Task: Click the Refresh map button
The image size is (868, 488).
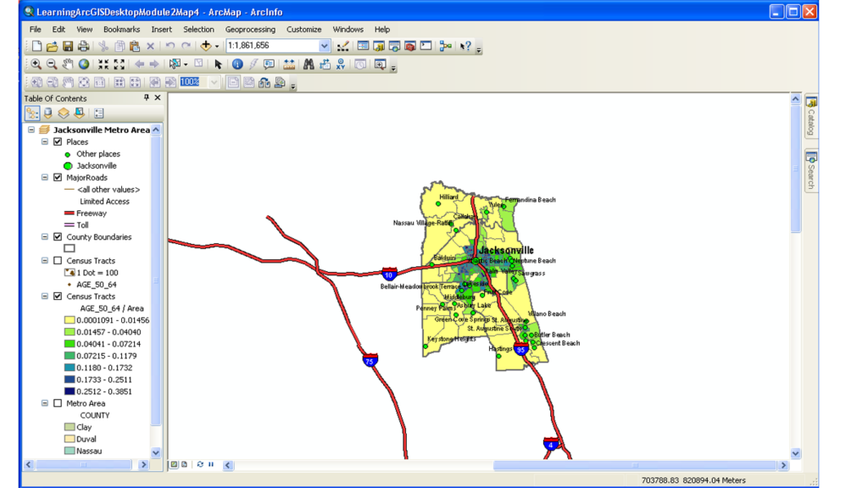Action: (x=200, y=465)
